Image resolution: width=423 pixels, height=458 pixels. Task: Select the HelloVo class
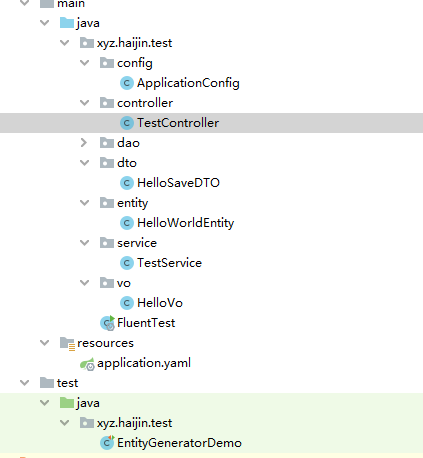pyautogui.click(x=160, y=303)
